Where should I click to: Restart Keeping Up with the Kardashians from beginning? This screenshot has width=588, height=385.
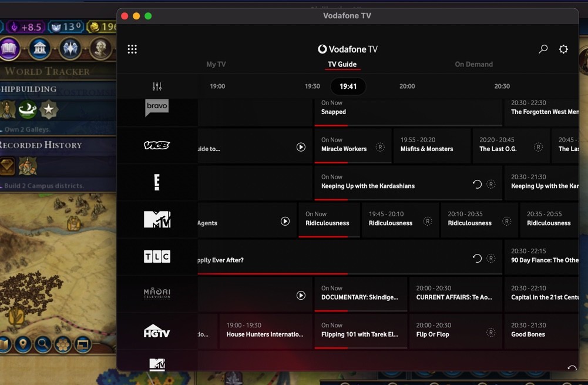[x=477, y=184]
